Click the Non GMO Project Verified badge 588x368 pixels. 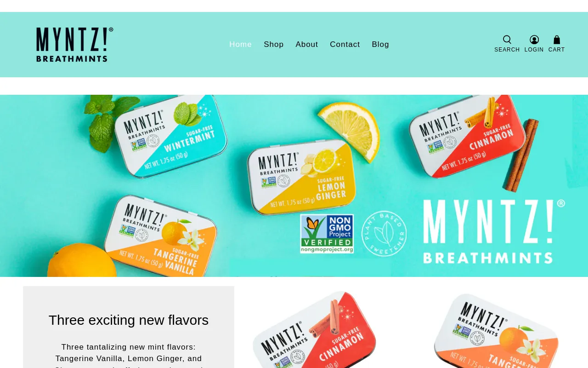pyautogui.click(x=327, y=234)
